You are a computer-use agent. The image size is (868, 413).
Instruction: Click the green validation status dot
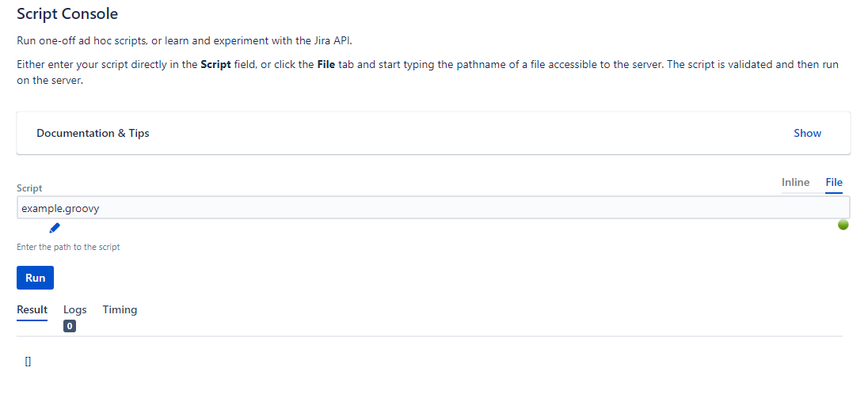pos(843,225)
